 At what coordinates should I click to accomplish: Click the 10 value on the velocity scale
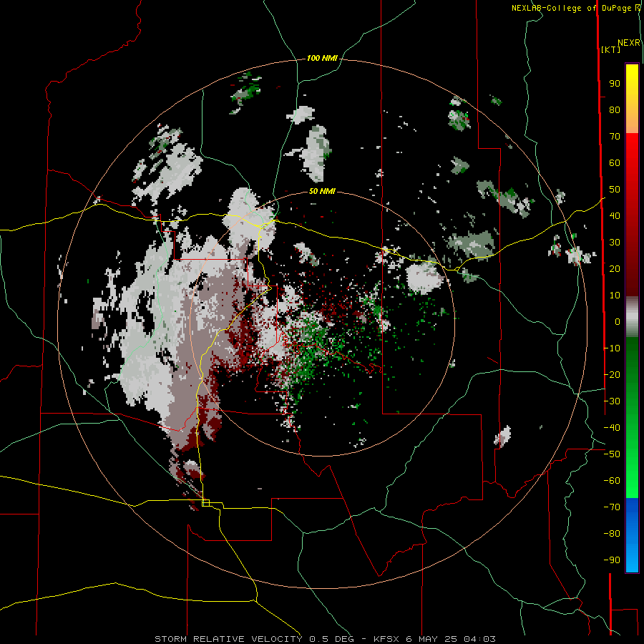[x=615, y=296]
